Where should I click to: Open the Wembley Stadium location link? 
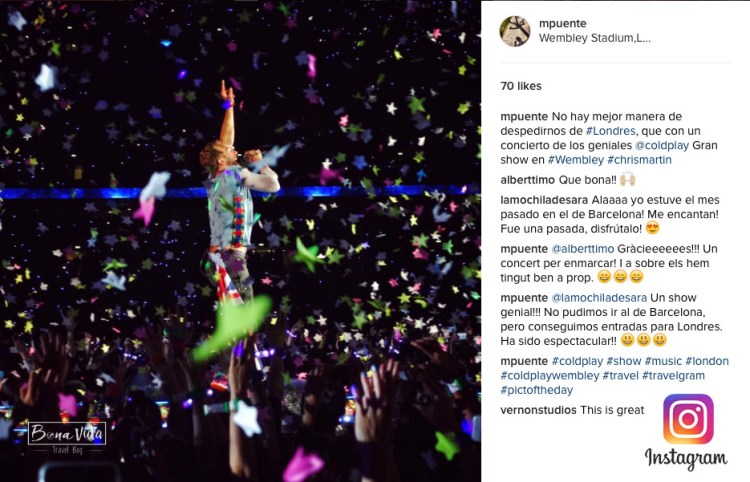coord(594,39)
